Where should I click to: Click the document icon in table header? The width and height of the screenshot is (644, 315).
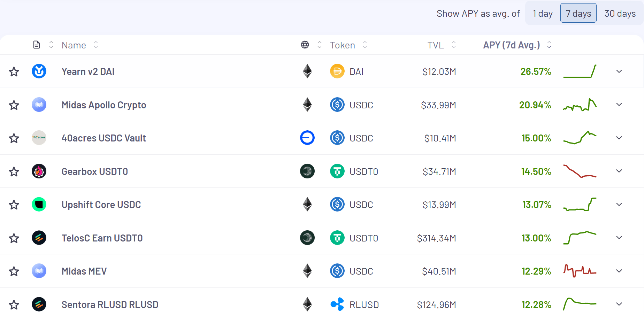[x=37, y=45]
